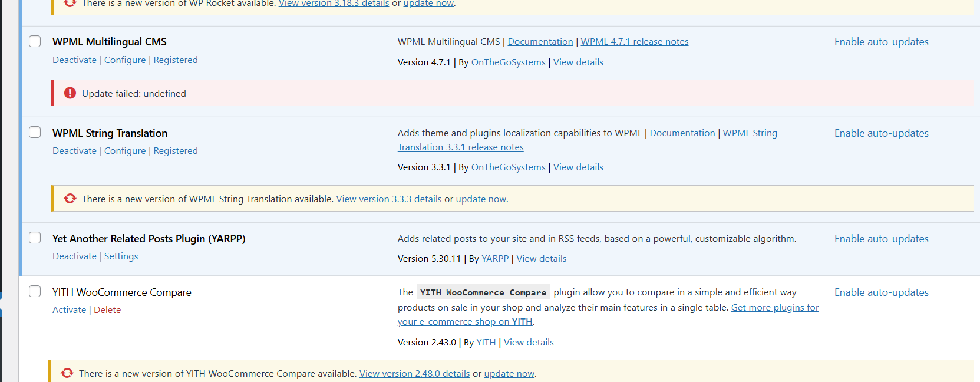Delete YITH WooCommerce Compare plugin
Screen dimensions: 980x382
pos(107,310)
